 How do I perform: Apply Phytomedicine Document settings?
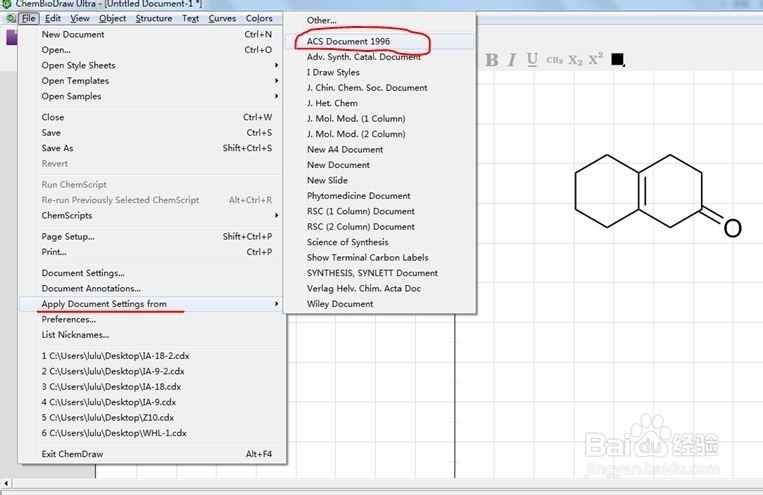click(380, 196)
